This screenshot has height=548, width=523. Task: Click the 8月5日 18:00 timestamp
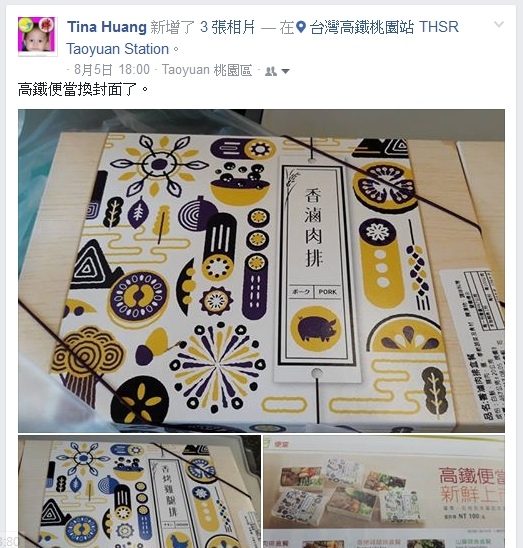(112, 70)
